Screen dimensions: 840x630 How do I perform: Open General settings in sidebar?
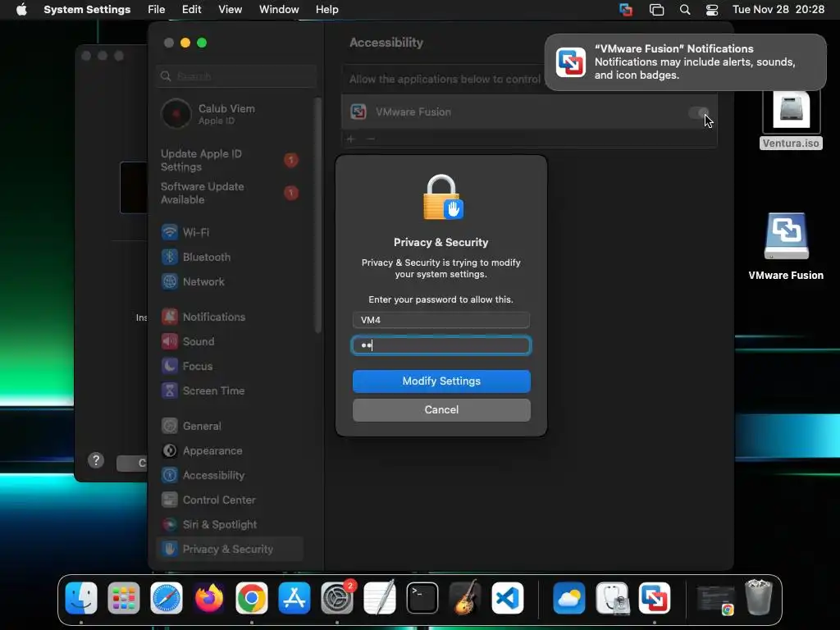[231, 427]
